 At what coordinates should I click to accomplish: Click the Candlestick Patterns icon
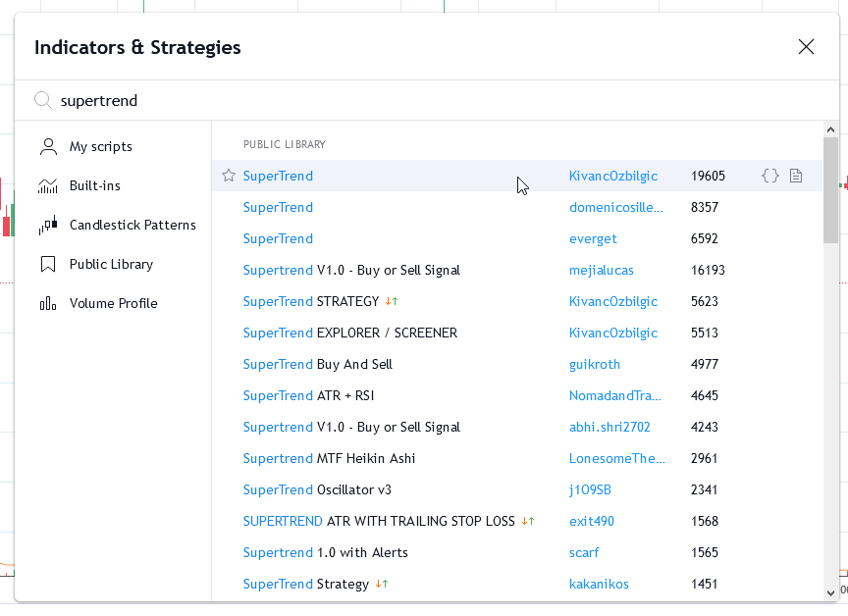coord(48,225)
